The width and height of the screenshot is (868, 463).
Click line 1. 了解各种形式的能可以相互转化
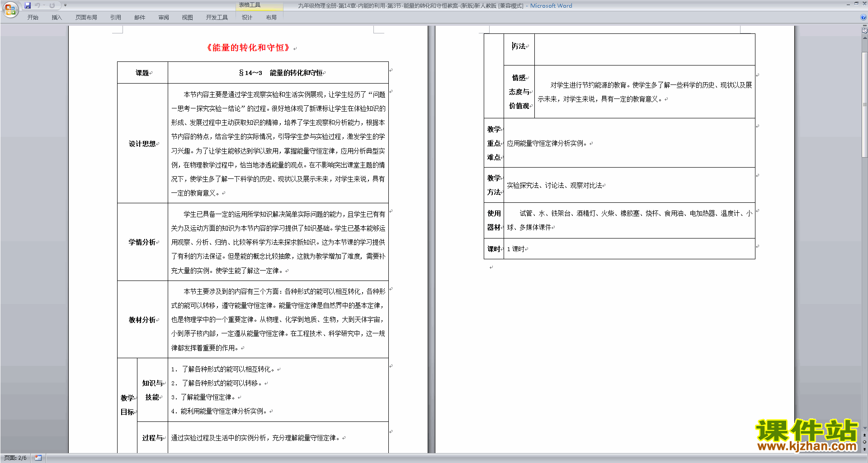(x=222, y=369)
